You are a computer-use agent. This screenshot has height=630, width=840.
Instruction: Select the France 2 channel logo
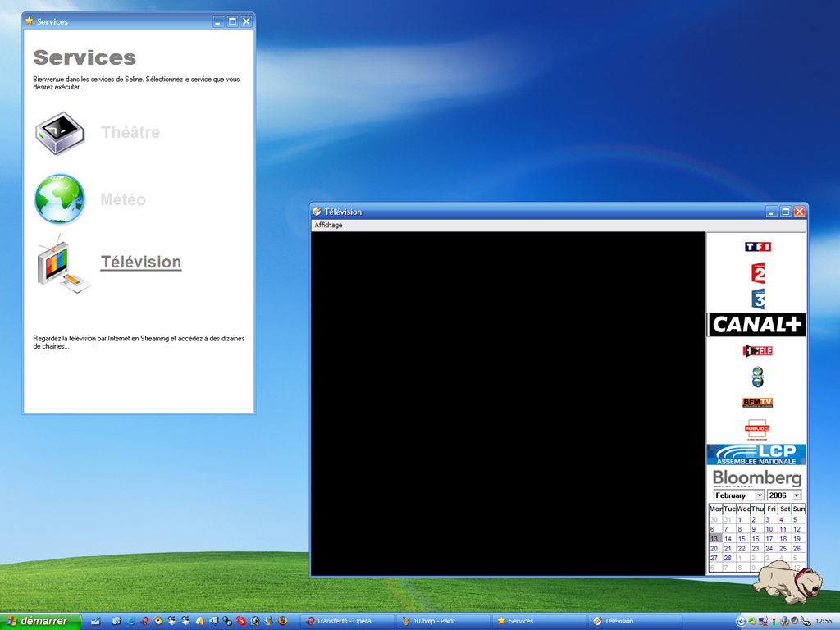tap(758, 273)
